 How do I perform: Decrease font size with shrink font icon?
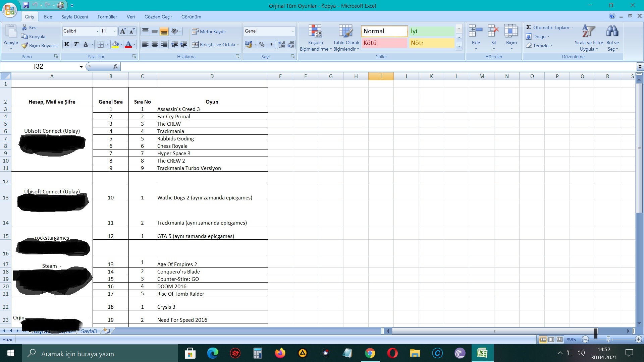point(132,31)
